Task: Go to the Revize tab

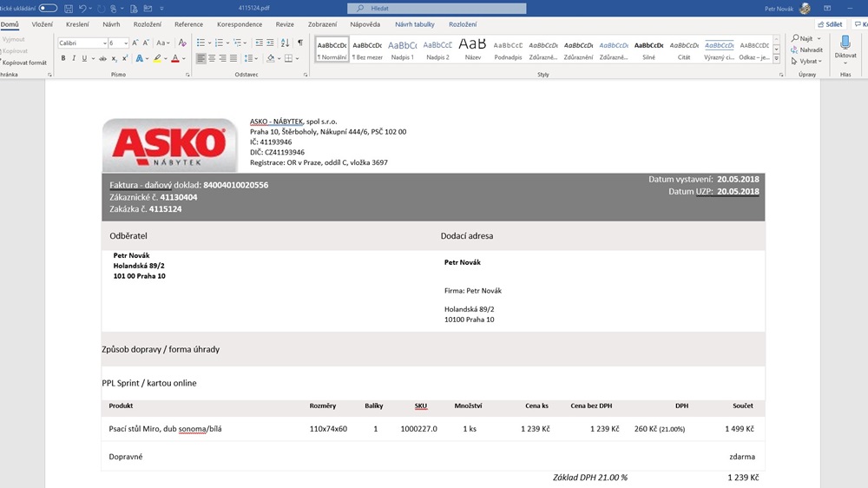Action: 285,24
